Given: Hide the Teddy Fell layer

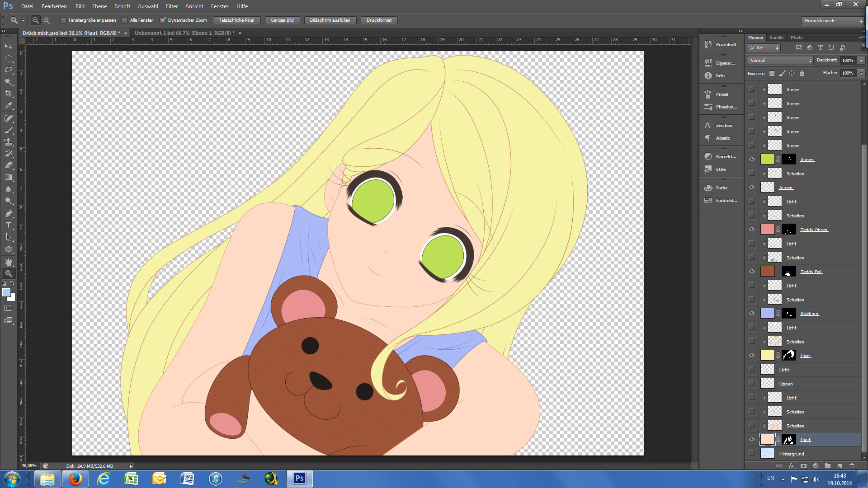Looking at the screenshot, I should point(752,272).
